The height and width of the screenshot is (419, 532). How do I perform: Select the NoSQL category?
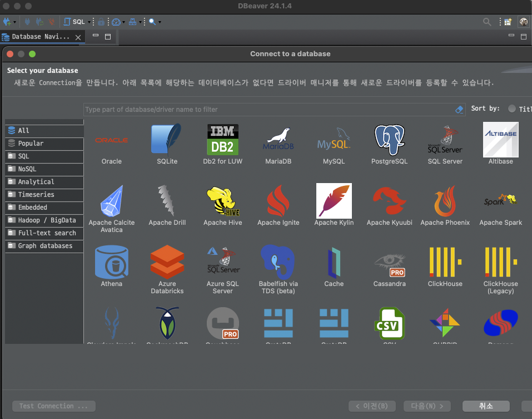click(x=44, y=169)
